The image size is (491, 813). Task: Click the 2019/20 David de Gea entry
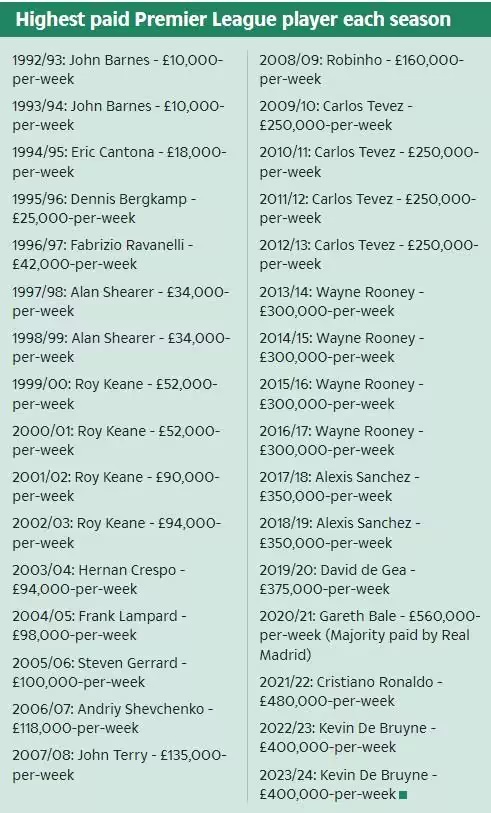[338, 580]
